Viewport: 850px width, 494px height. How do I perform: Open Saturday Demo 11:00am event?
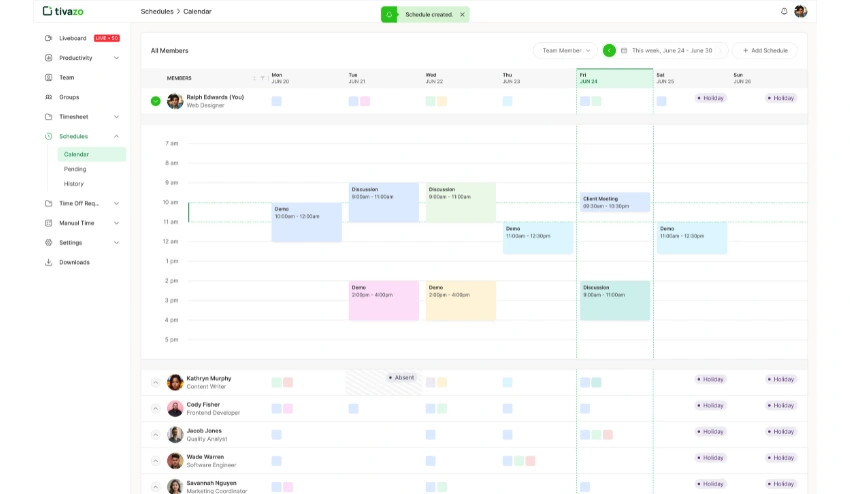click(x=692, y=238)
